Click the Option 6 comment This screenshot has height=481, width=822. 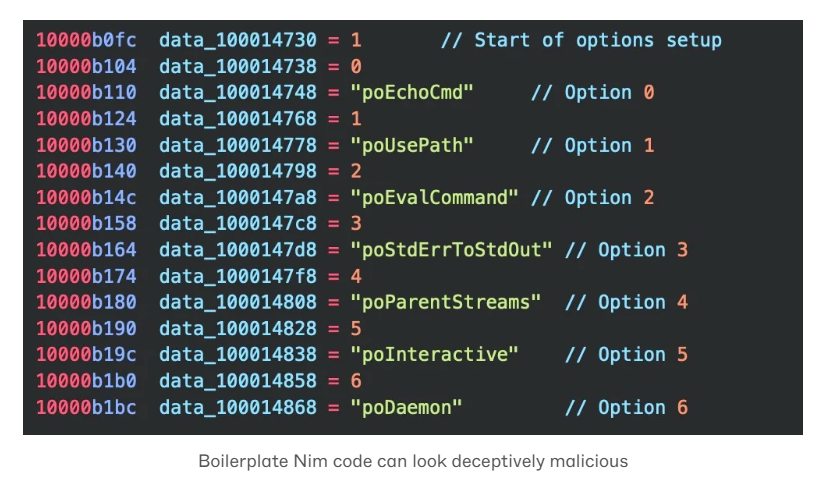(626, 408)
